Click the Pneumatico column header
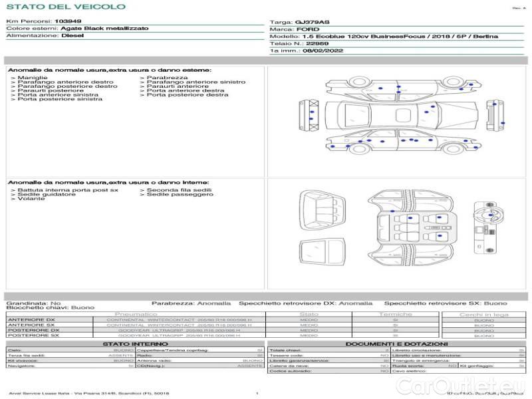 point(136,314)
